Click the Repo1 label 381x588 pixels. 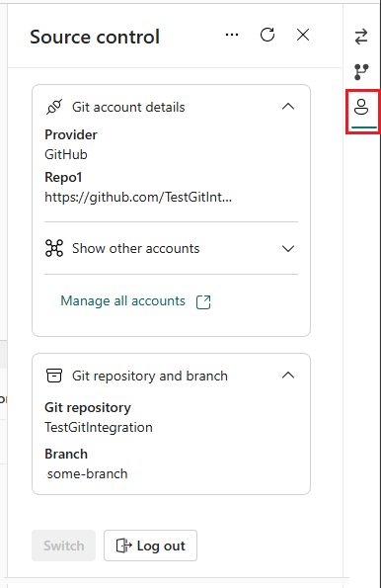(63, 177)
